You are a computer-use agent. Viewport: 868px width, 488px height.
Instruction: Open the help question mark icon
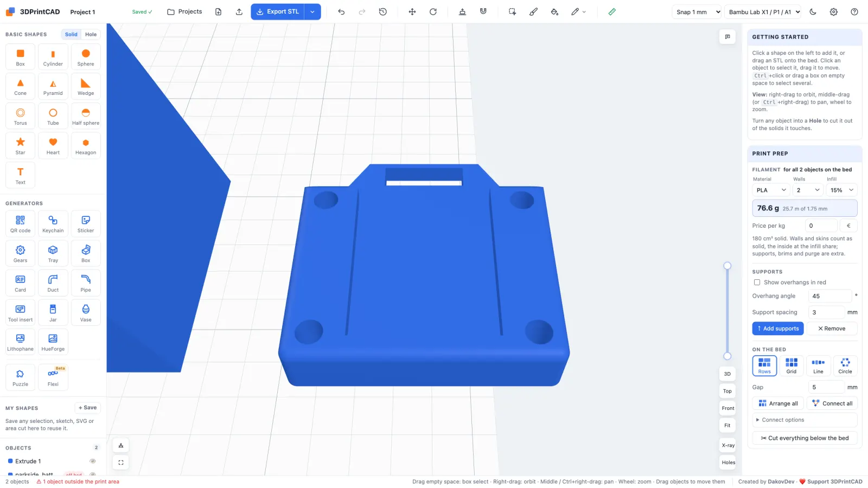[x=854, y=12]
